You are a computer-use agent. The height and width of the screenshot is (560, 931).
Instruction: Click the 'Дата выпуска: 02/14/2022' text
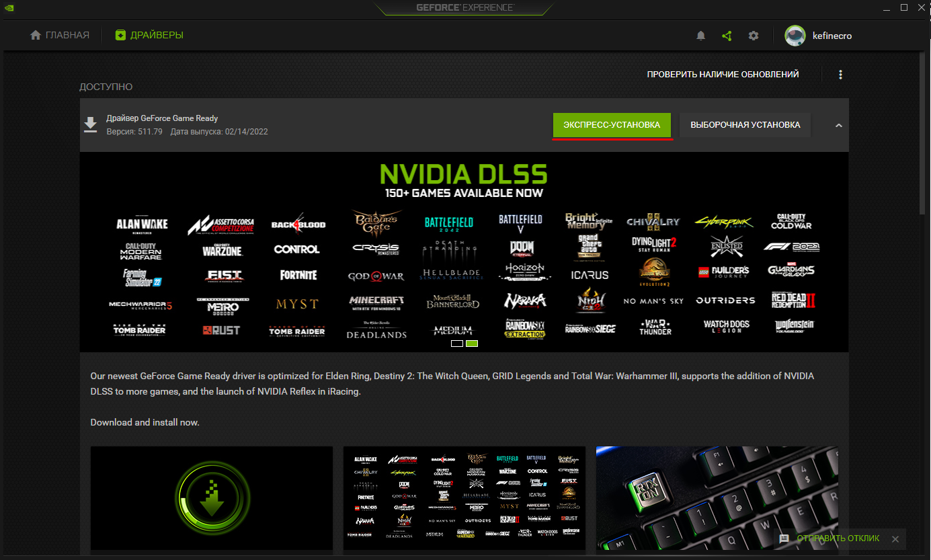219,132
